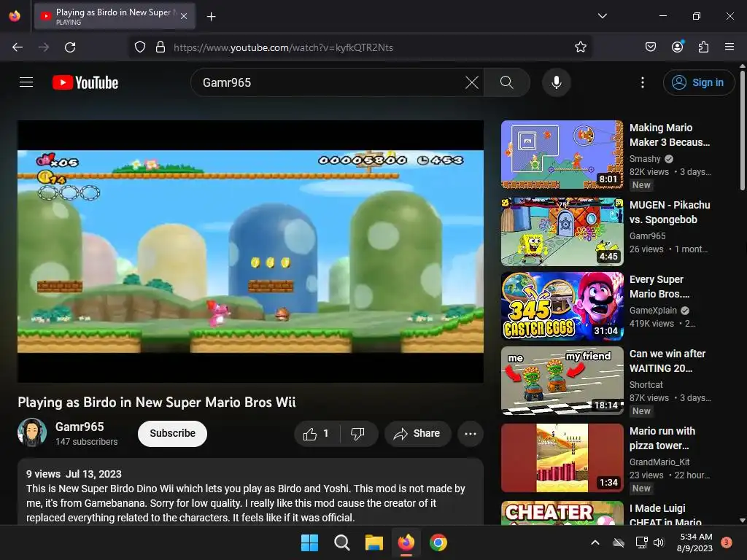
Task: Show hidden system tray icons chevron
Action: pyautogui.click(x=595, y=542)
